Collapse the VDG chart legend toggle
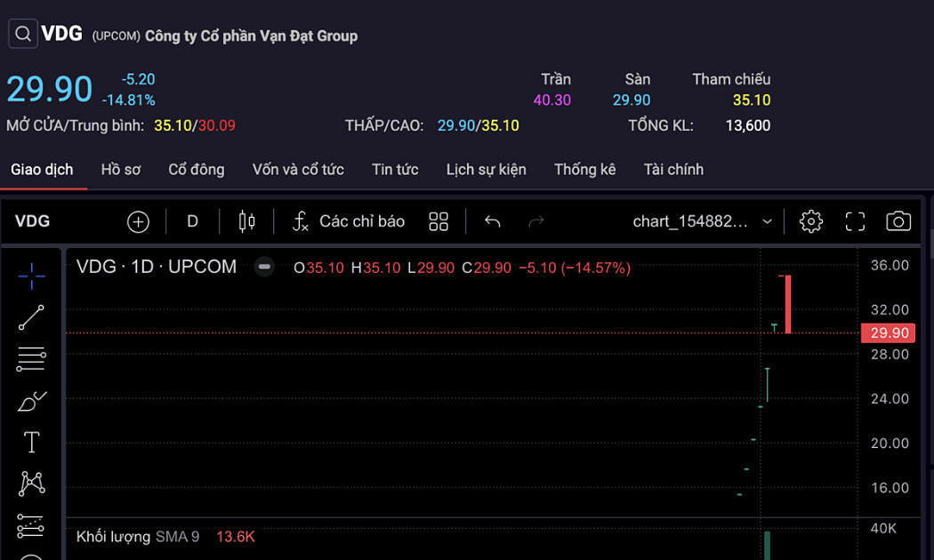Viewport: 934px width, 560px height. [264, 267]
